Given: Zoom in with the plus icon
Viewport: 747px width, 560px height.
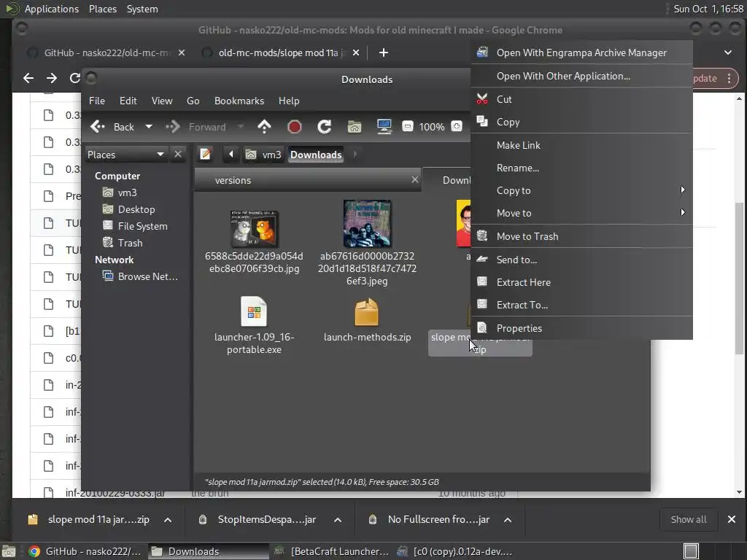Looking at the screenshot, I should [x=457, y=127].
